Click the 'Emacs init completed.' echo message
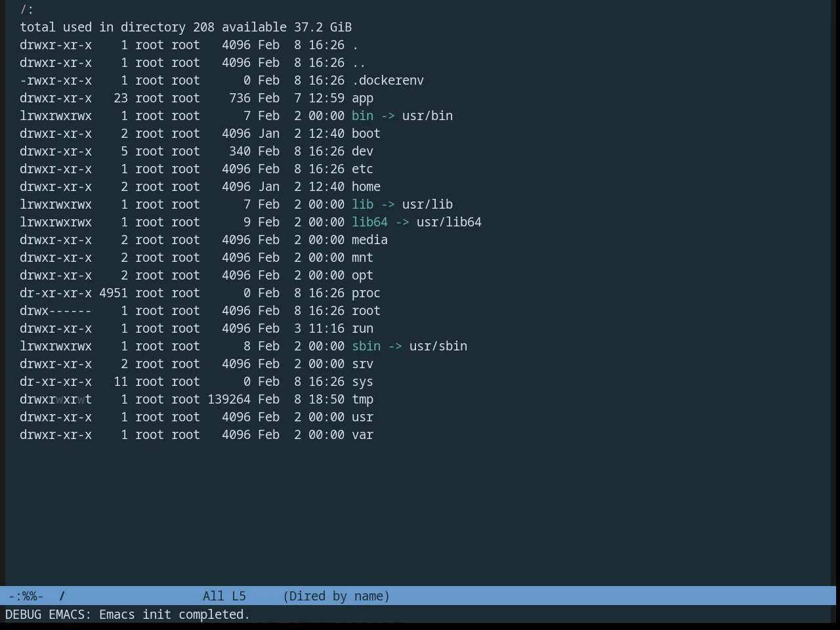The image size is (840, 630). point(175,615)
